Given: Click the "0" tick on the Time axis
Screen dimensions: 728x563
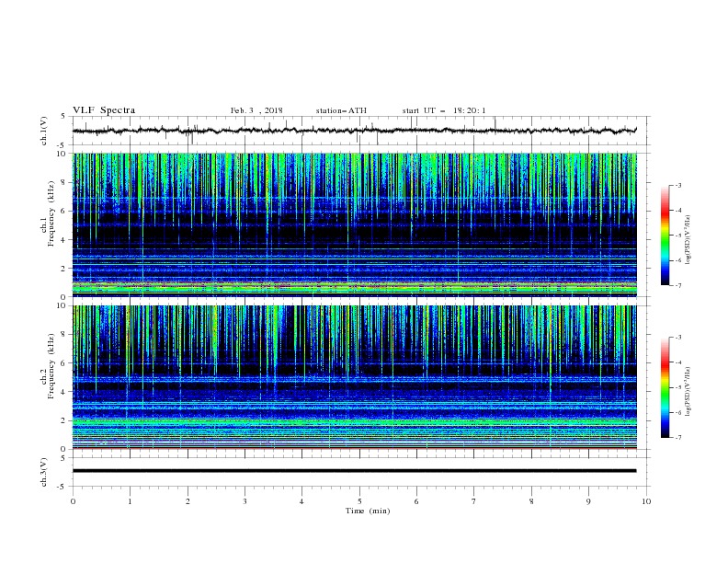Looking at the screenshot, I should pyautogui.click(x=73, y=501).
